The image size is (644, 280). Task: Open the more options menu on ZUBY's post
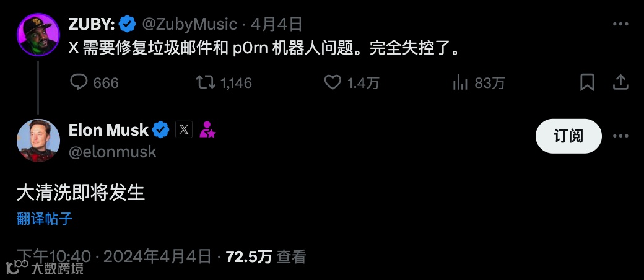(x=620, y=24)
